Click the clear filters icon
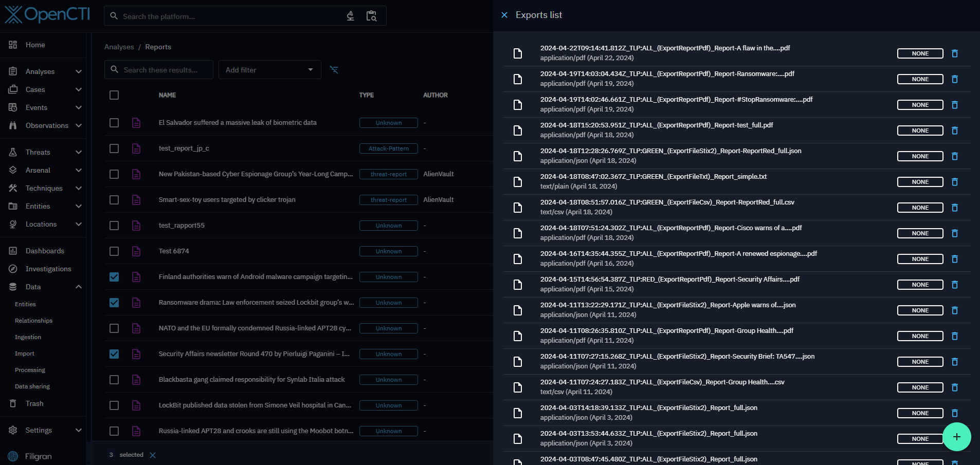This screenshot has width=980, height=465. 334,70
